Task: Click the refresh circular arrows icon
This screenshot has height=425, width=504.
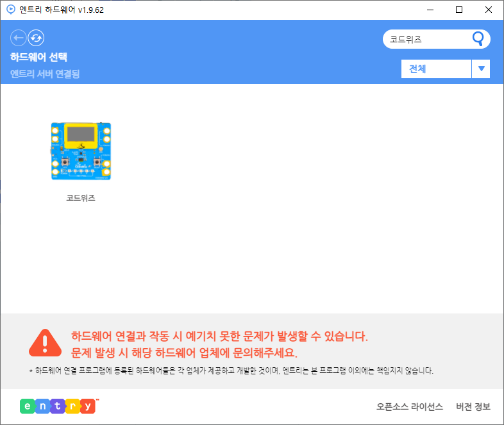Action: [36, 38]
